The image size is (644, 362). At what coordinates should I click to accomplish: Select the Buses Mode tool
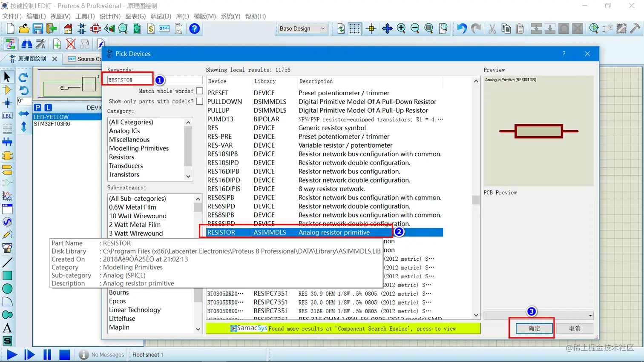(x=7, y=142)
